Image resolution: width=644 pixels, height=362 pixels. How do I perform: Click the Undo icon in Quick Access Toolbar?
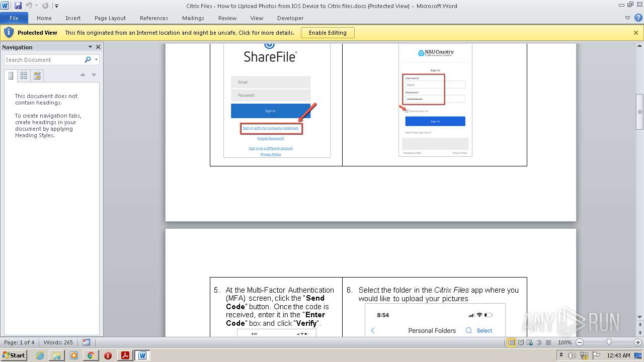pos(29,6)
